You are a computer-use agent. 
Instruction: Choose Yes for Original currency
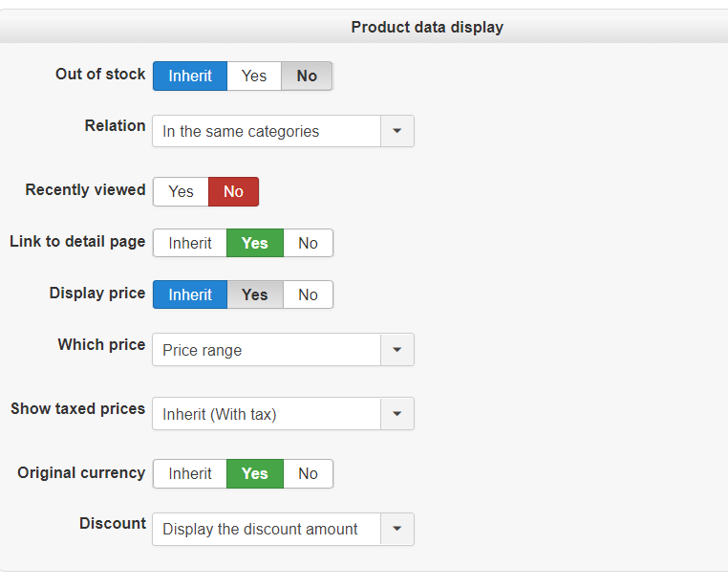[x=255, y=474]
